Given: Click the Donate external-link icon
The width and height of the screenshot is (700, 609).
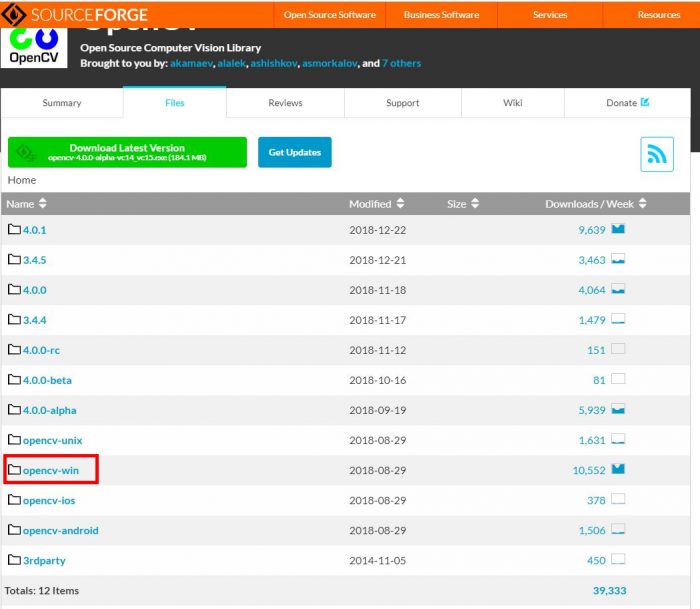Looking at the screenshot, I should pos(645,102).
